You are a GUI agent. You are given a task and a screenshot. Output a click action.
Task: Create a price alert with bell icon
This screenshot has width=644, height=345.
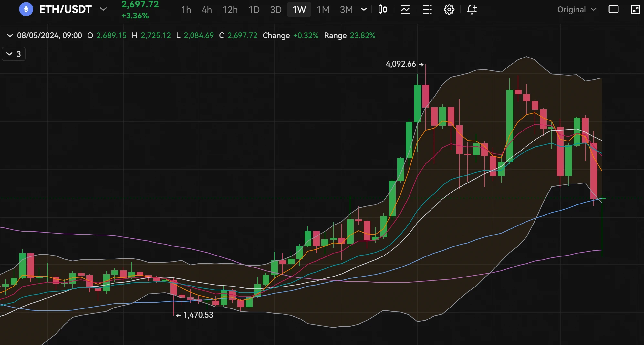(472, 9)
